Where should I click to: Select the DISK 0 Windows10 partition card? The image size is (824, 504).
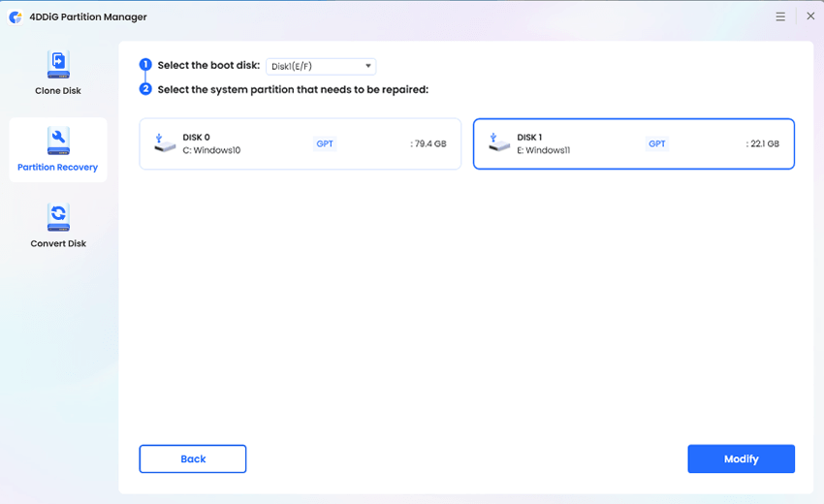point(300,143)
